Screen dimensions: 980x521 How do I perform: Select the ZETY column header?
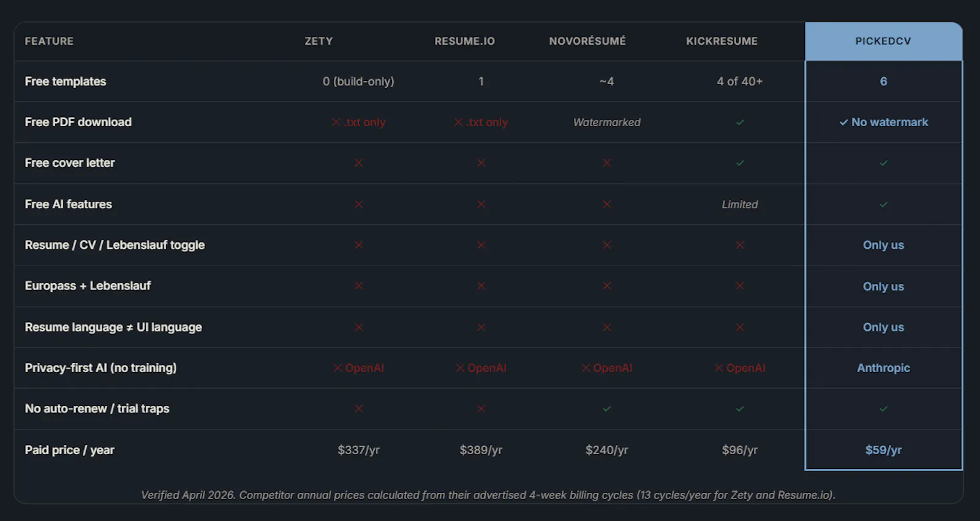point(319,41)
